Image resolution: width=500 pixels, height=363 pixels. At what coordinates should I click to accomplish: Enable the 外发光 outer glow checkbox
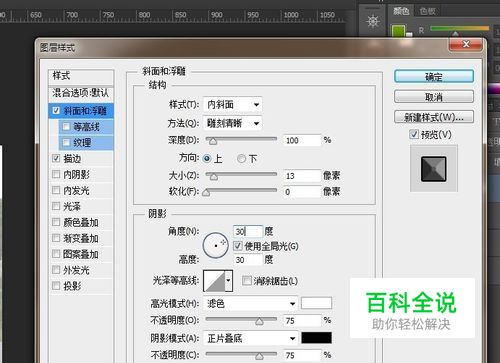coord(56,270)
